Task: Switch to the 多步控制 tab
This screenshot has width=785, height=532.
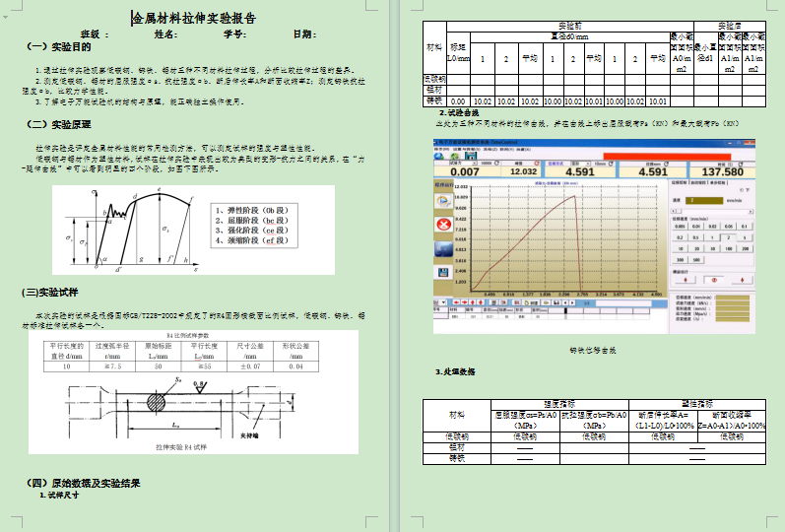Action: (x=717, y=182)
